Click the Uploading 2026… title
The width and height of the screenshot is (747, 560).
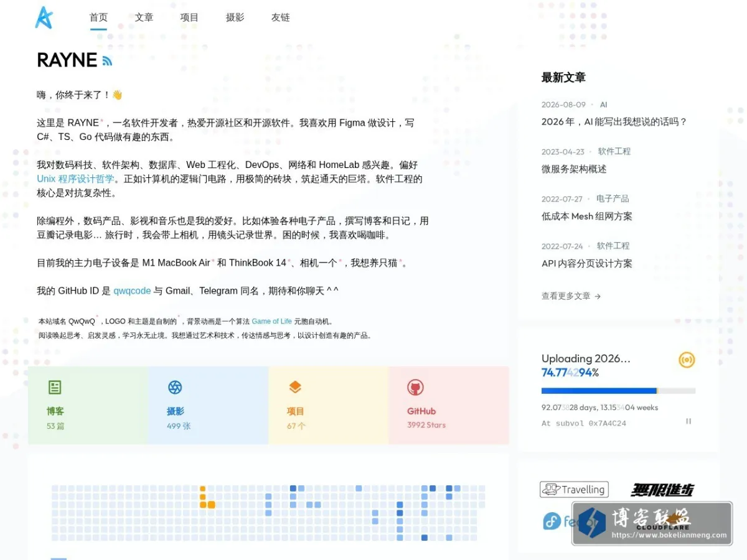tap(586, 358)
